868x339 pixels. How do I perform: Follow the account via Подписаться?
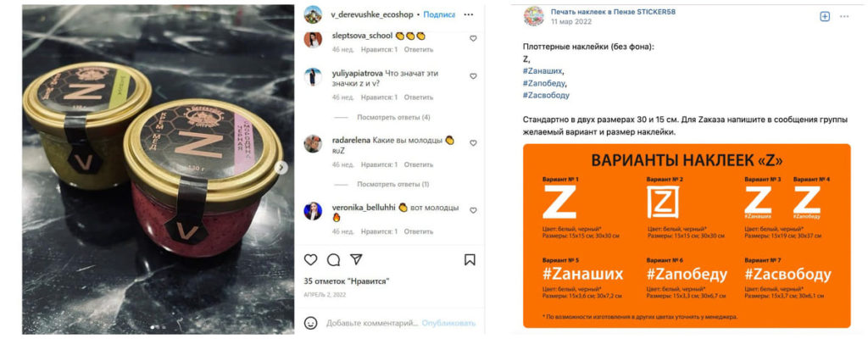[439, 14]
